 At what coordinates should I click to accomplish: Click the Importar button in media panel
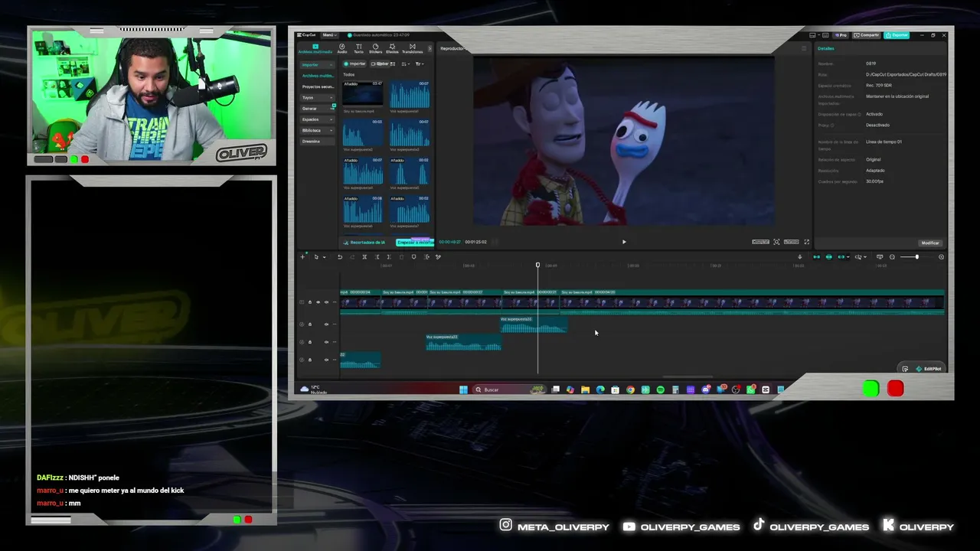(x=355, y=64)
